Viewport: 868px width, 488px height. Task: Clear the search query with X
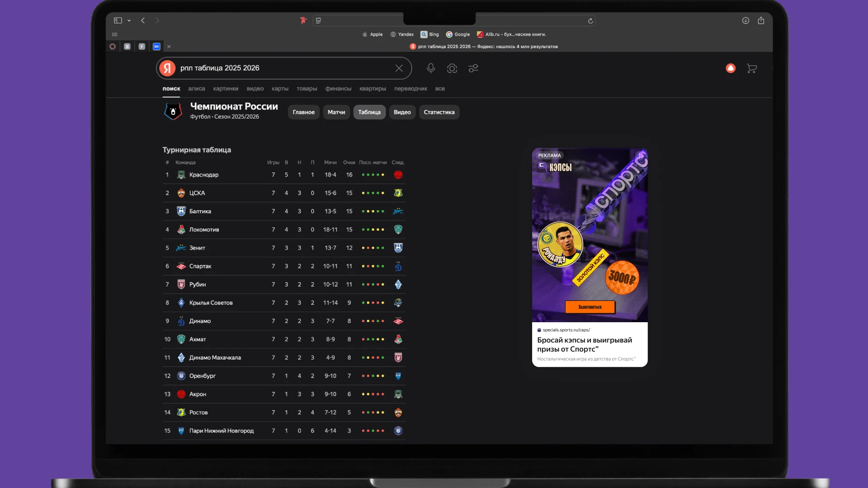pyautogui.click(x=399, y=68)
